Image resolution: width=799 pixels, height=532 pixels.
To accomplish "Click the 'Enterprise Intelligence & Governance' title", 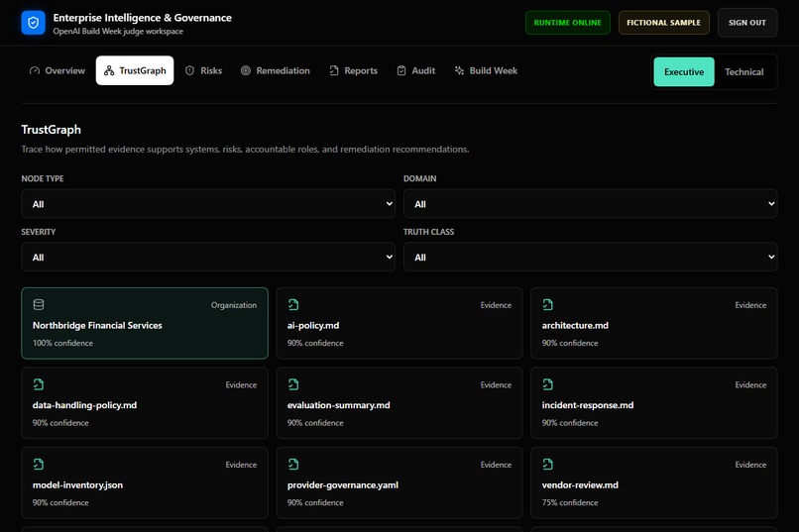I will tap(142, 17).
